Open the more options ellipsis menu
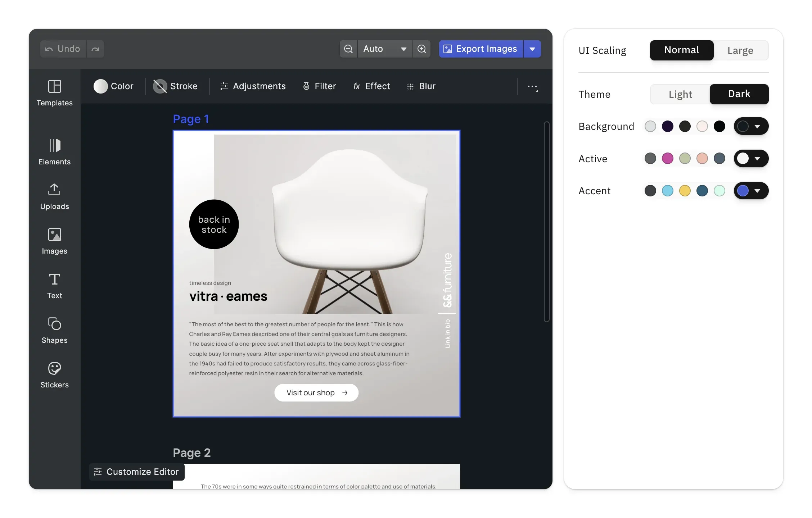The height and width of the screenshot is (518, 812). click(533, 87)
